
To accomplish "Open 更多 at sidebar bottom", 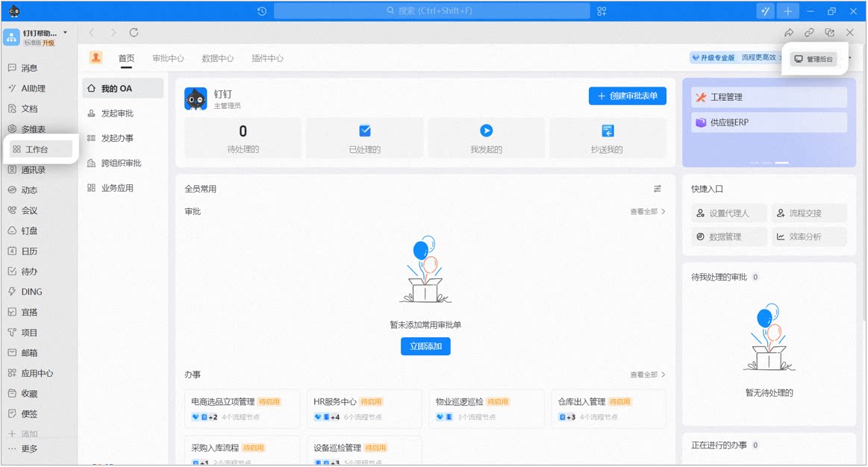I will point(23,449).
